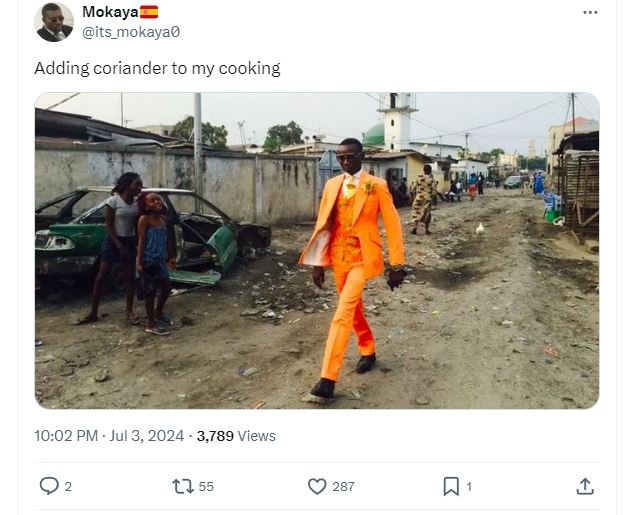Image resolution: width=623 pixels, height=515 pixels.
Task: Bookmark this tweet using the bookmark icon
Action: (451, 486)
